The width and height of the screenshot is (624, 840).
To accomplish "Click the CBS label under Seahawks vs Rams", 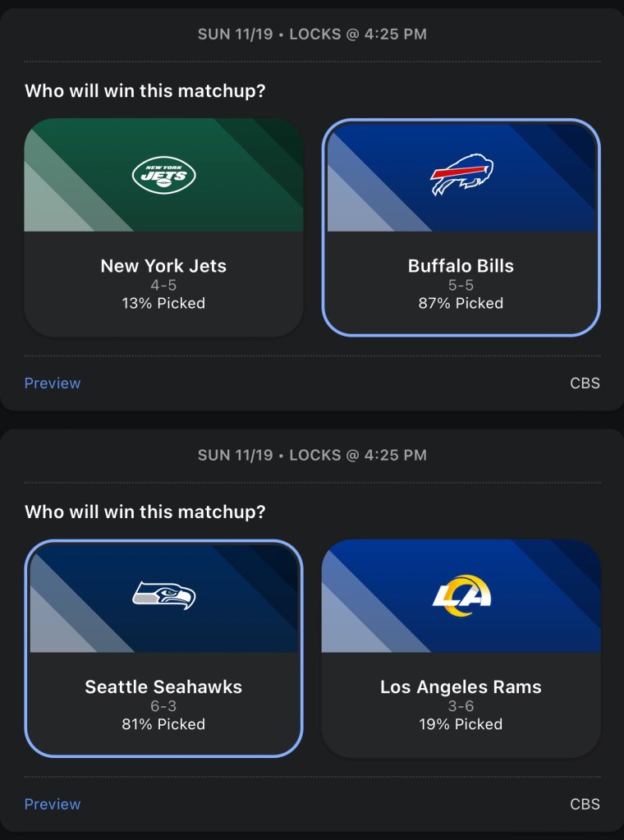I will tap(585, 805).
